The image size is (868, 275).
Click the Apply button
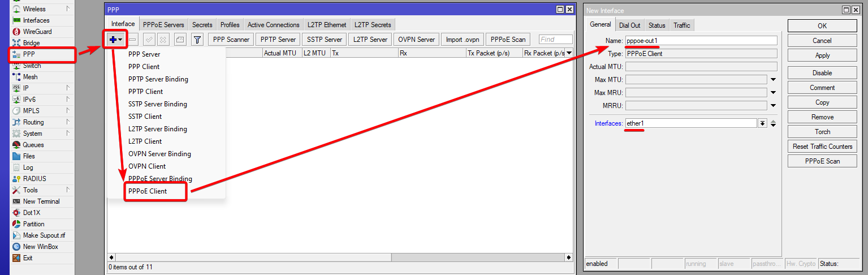(x=822, y=55)
